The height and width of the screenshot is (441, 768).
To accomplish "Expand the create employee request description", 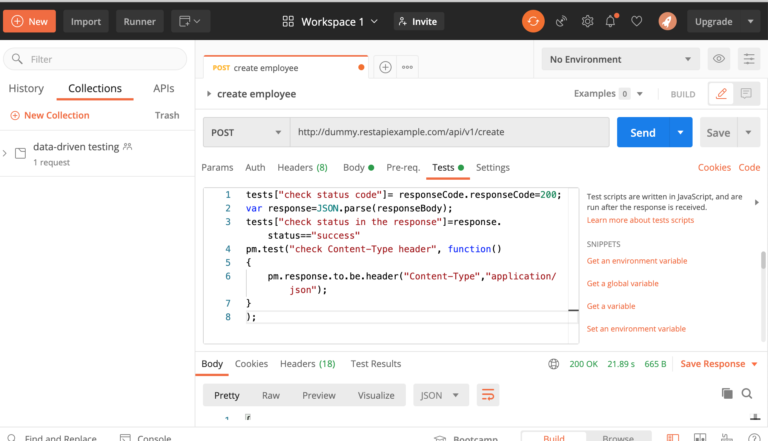I will click(209, 94).
